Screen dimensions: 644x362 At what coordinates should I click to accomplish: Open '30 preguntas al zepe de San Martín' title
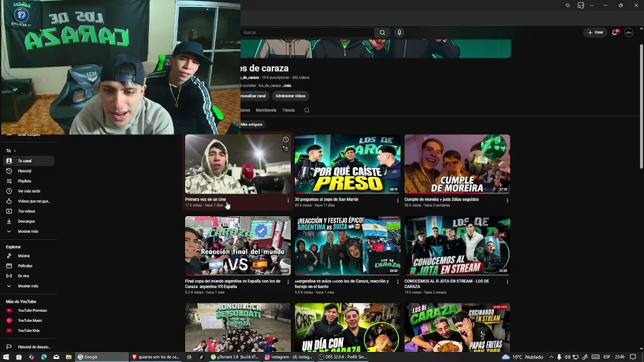pos(327,200)
